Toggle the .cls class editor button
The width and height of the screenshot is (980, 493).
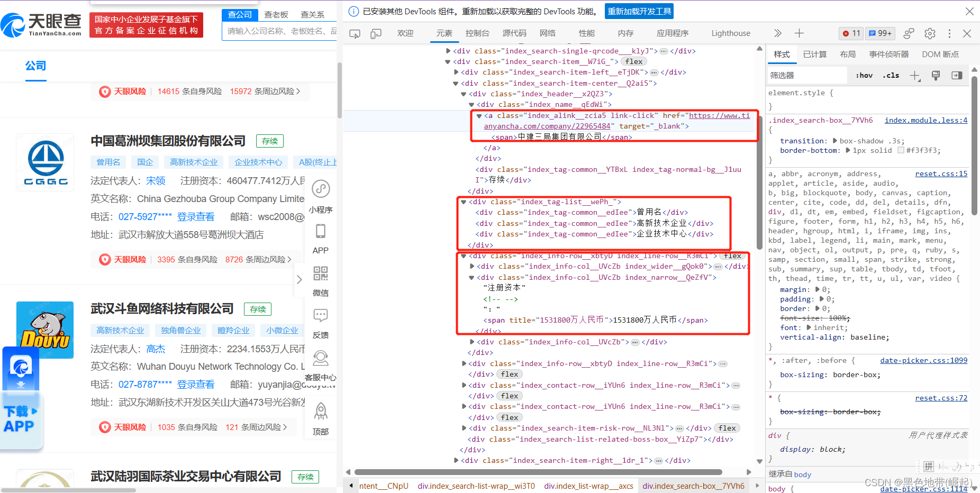pos(891,75)
